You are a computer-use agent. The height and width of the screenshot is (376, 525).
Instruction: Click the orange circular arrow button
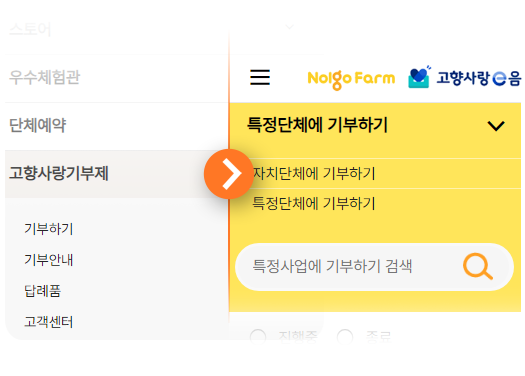[x=229, y=174]
